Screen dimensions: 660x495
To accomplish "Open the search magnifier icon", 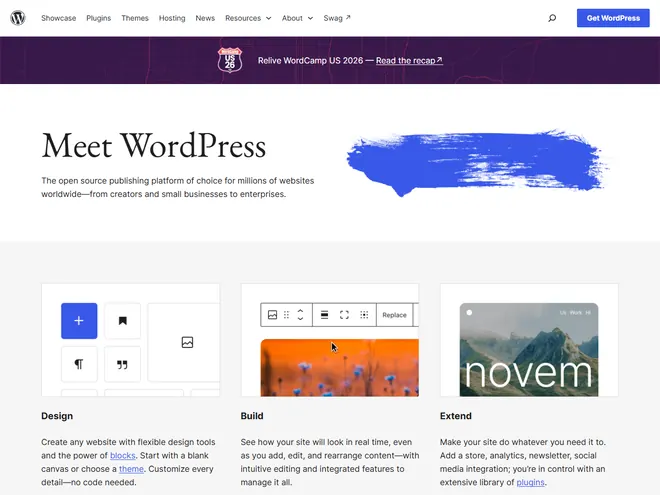I will pos(552,18).
